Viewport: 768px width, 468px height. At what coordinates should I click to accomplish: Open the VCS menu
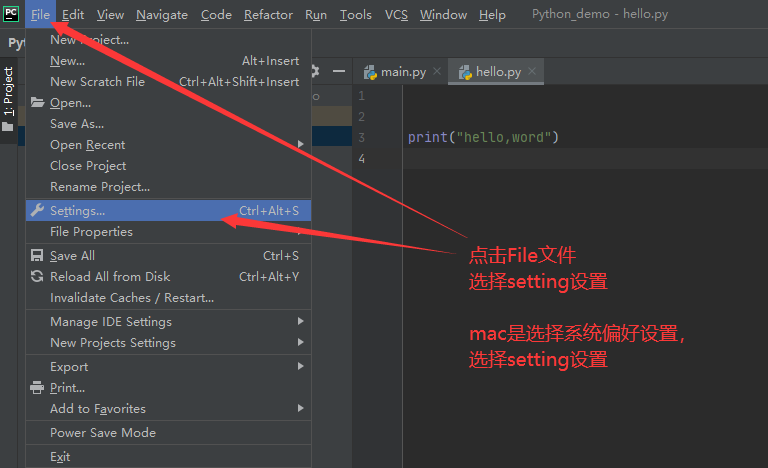pyautogui.click(x=396, y=15)
